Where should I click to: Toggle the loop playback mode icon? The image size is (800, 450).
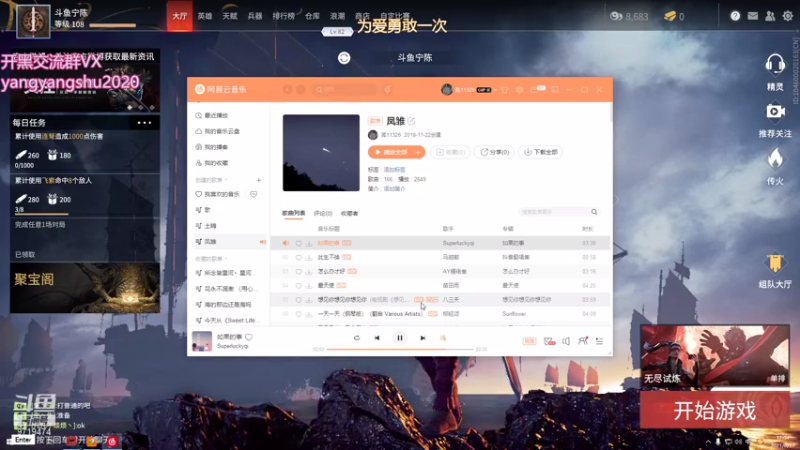point(357,338)
